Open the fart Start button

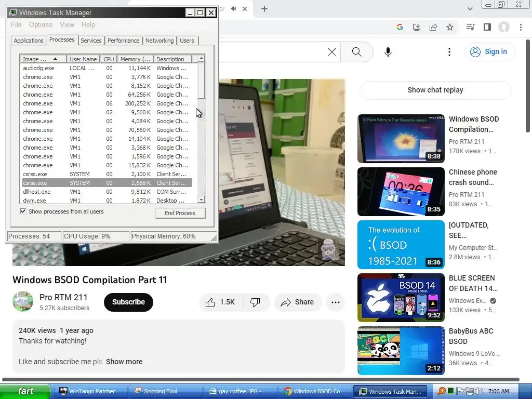pos(25,391)
